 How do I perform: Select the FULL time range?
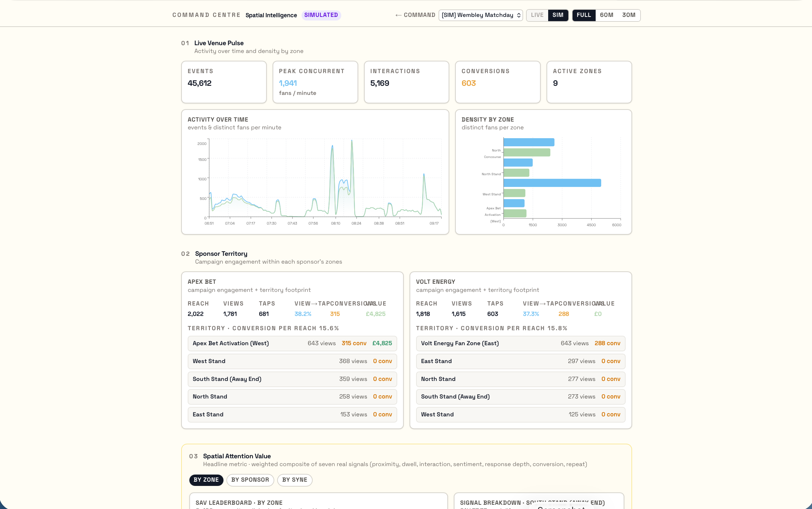point(584,15)
